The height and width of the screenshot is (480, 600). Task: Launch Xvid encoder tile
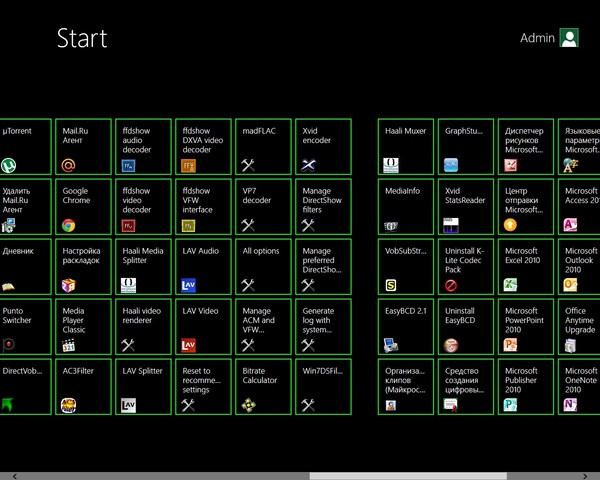[x=323, y=147]
